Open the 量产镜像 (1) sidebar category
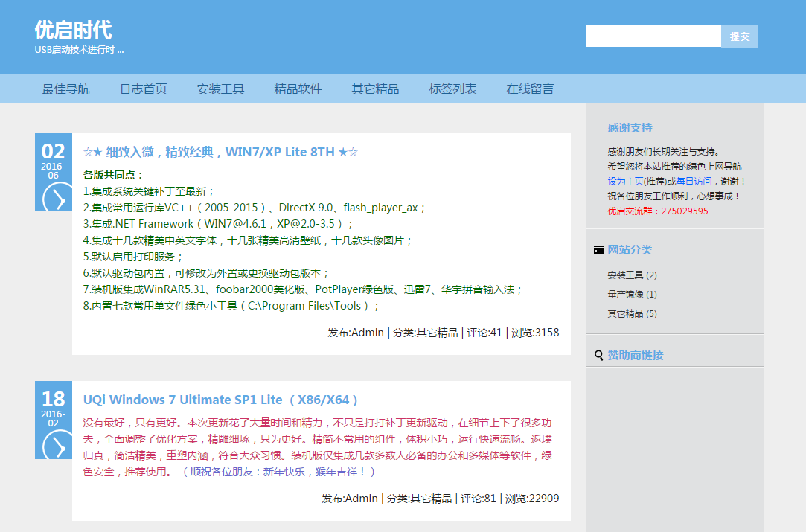This screenshot has height=532, width=806. [627, 294]
